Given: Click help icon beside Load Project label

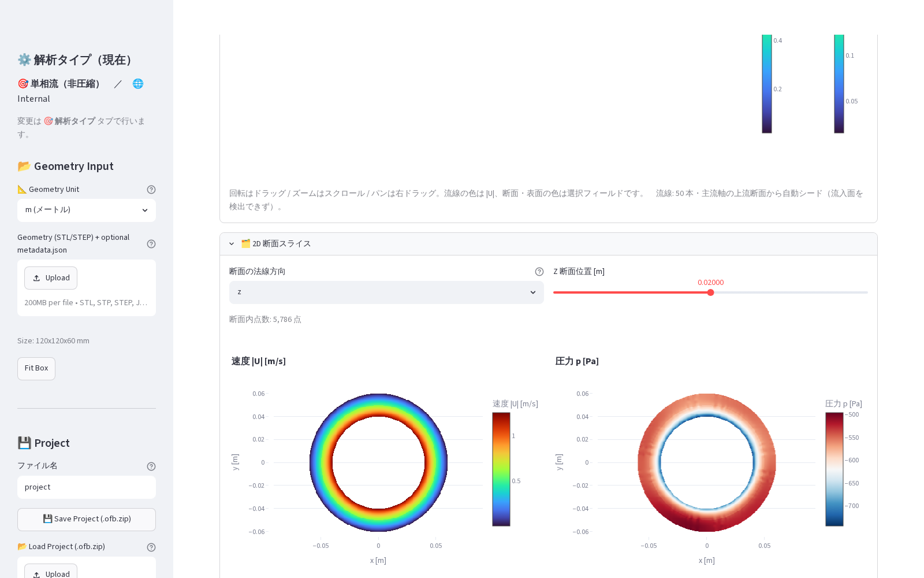Looking at the screenshot, I should pyautogui.click(x=151, y=547).
